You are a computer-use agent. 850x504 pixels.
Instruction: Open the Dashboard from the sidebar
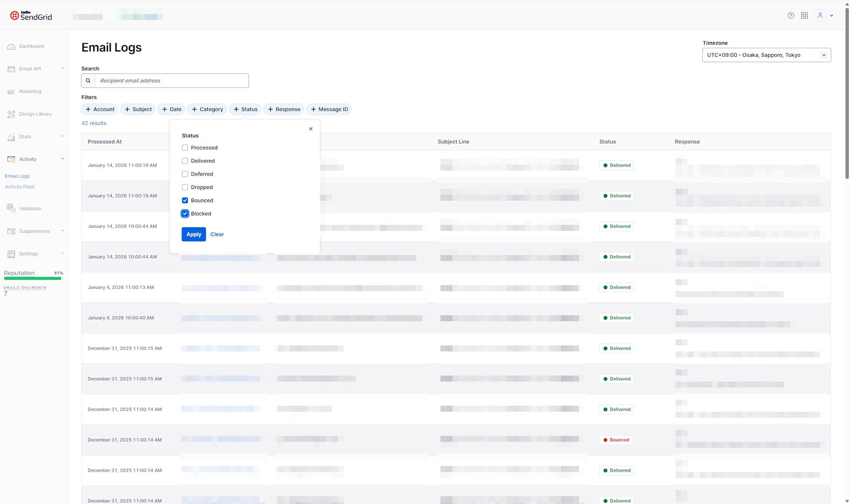(x=32, y=46)
